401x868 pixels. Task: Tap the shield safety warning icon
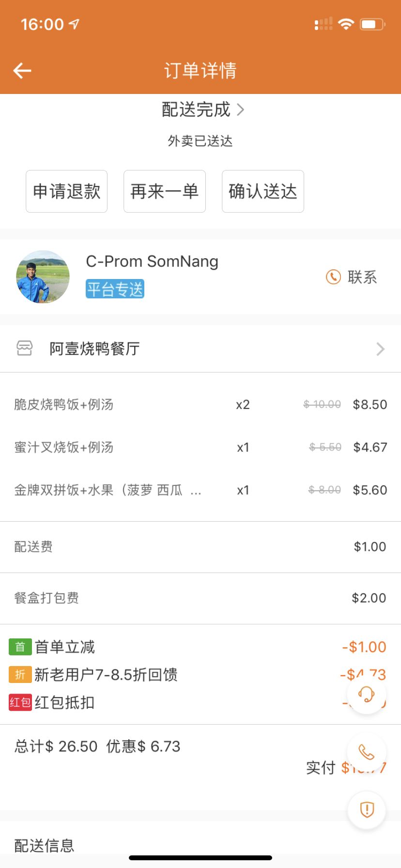367,810
